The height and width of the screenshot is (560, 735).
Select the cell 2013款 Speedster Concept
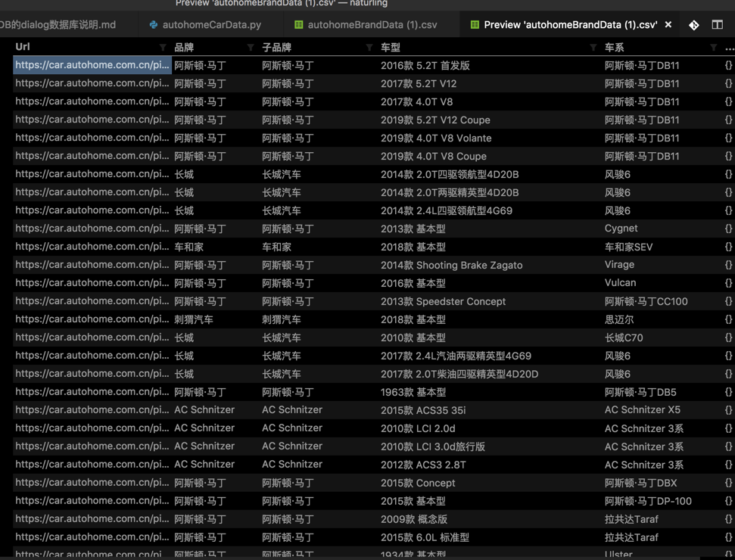click(x=443, y=301)
